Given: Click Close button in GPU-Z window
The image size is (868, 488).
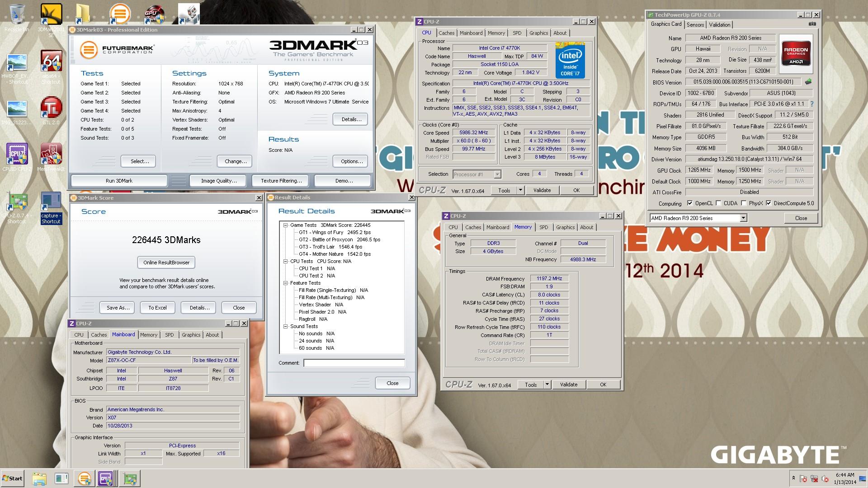Looking at the screenshot, I should click(801, 218).
